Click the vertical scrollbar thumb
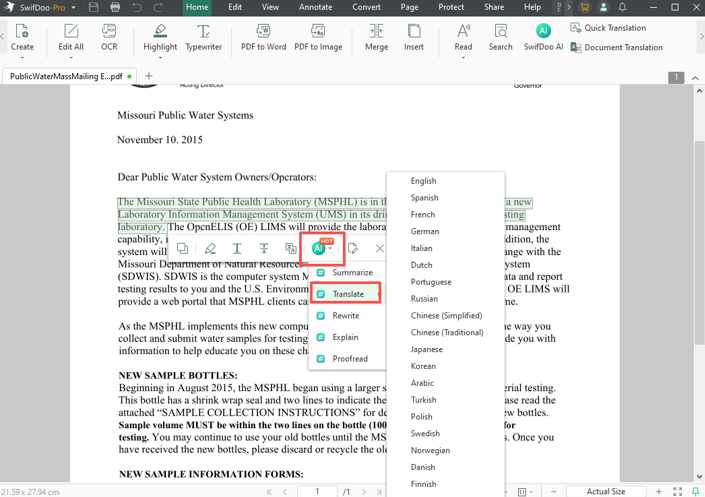Viewport: 705px width, 497px height. [699, 243]
